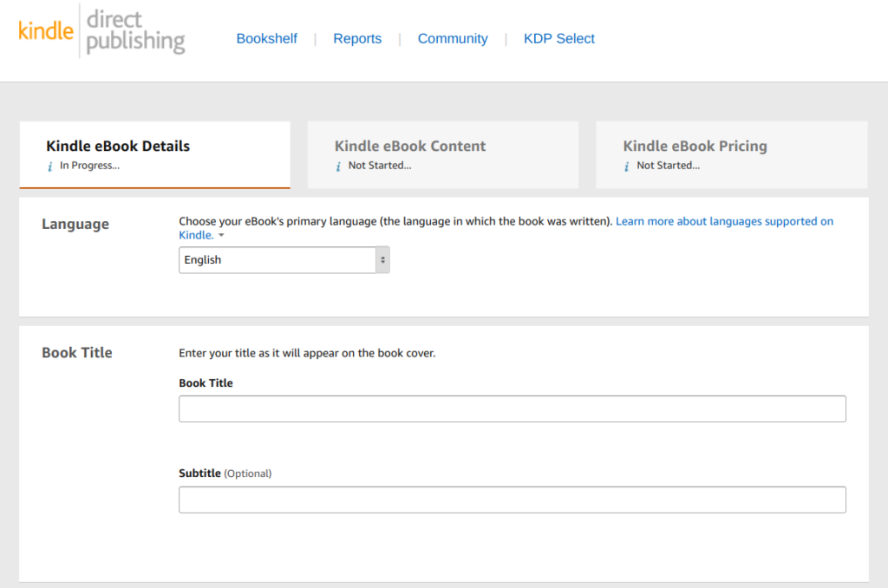Click the info icon on Kindle eBook Pricing
Image resolution: width=888 pixels, height=588 pixels.
tap(625, 166)
